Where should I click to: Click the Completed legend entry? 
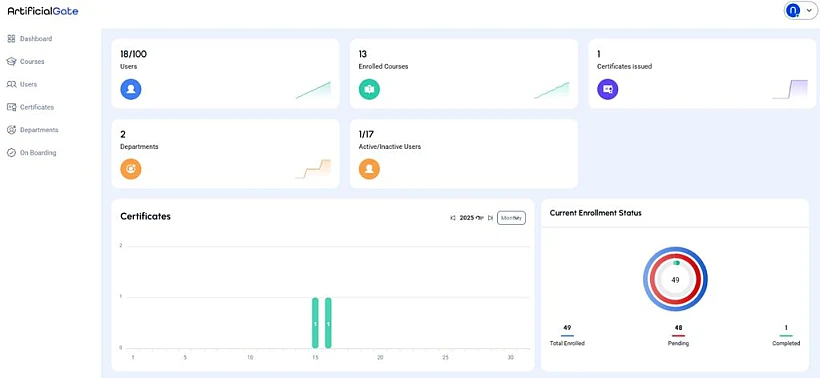point(786,335)
